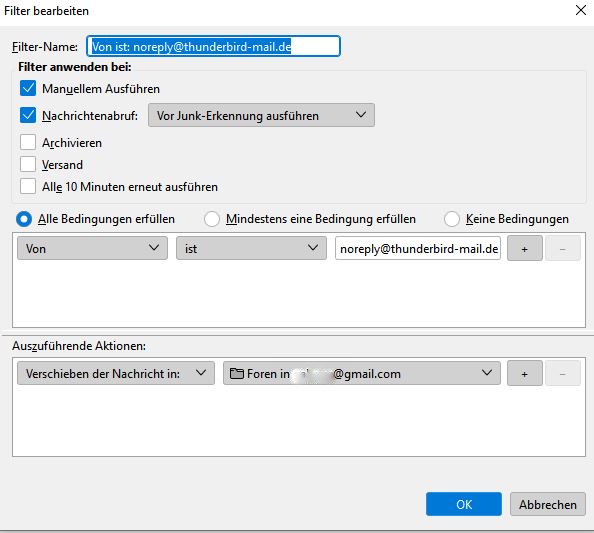
Task: Open the Vor Junk-Erkennung ausführen dropdown
Action: [x=261, y=115]
